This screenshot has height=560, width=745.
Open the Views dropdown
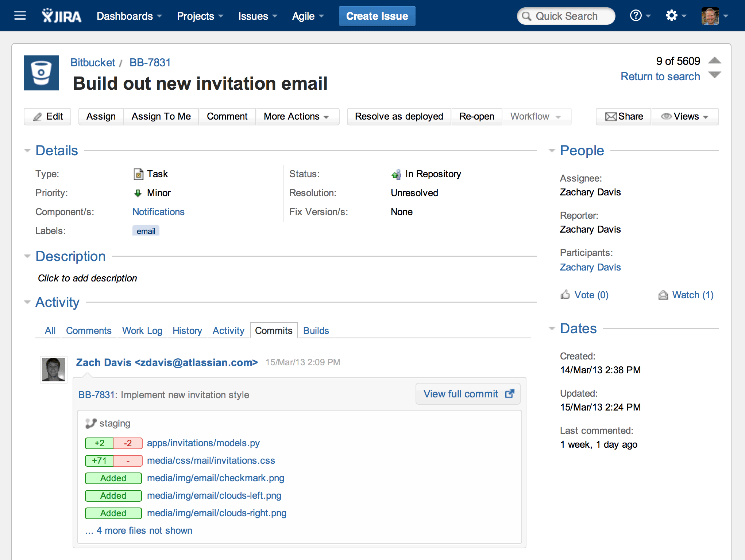(685, 116)
